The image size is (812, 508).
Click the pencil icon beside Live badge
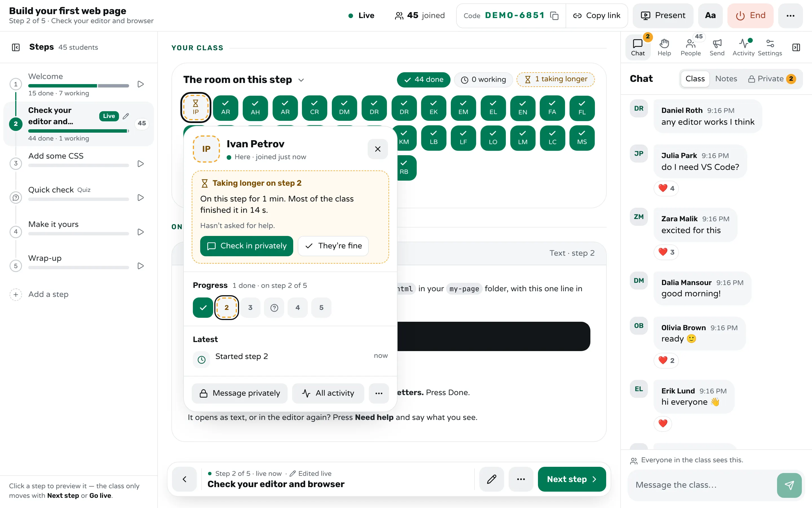click(x=126, y=116)
